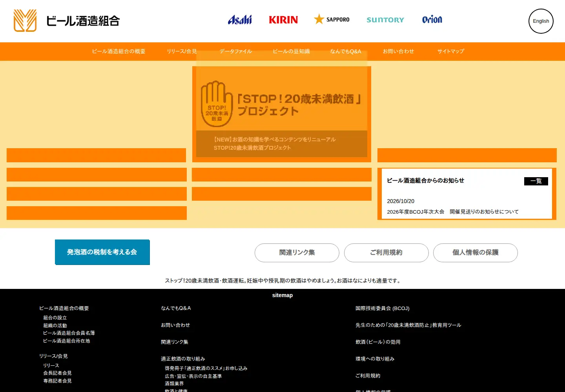Click the 発泡酒の税制を考える会 button
565x392 pixels.
pyautogui.click(x=102, y=252)
